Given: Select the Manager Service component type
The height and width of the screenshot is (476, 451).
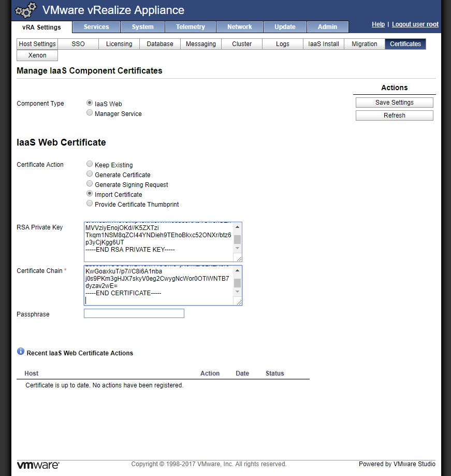Looking at the screenshot, I should point(90,113).
